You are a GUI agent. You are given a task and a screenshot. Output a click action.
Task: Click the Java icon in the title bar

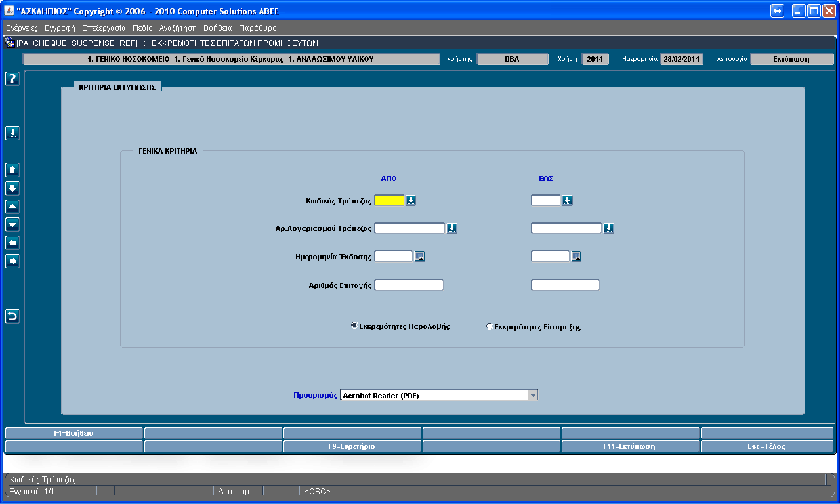[10, 11]
